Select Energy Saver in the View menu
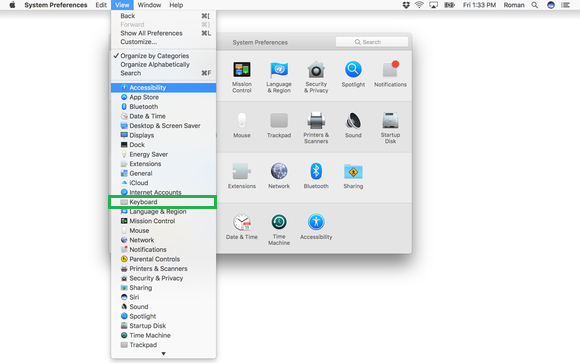Viewport: 580px width, 363px height. (x=163, y=154)
